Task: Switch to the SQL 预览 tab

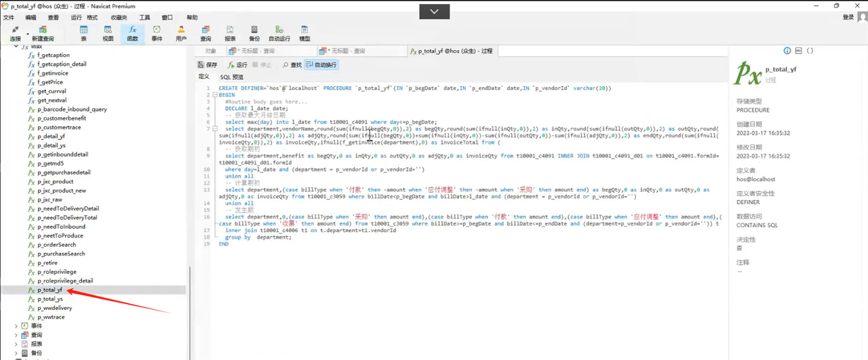Action: tap(231, 77)
